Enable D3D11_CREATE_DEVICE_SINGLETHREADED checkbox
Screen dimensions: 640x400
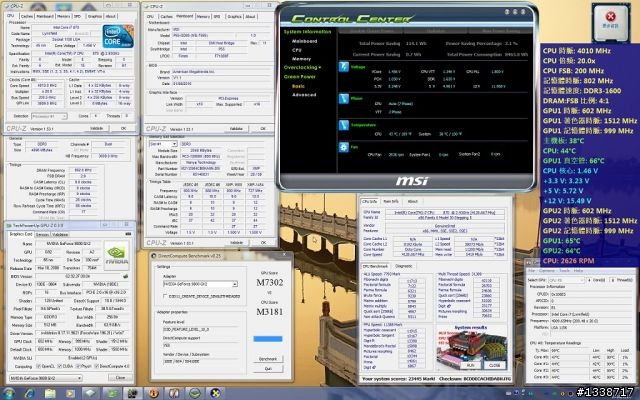[165, 296]
